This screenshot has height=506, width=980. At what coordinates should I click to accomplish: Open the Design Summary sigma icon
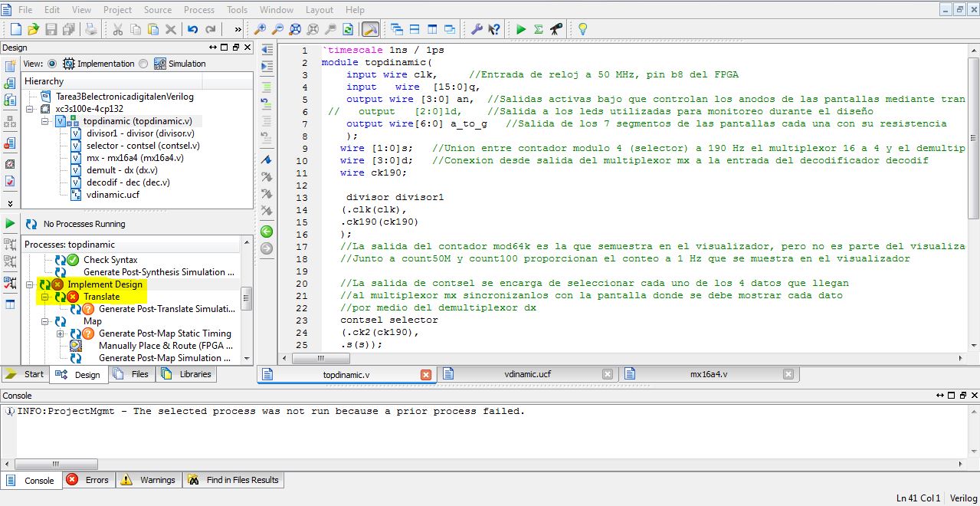pos(539,29)
